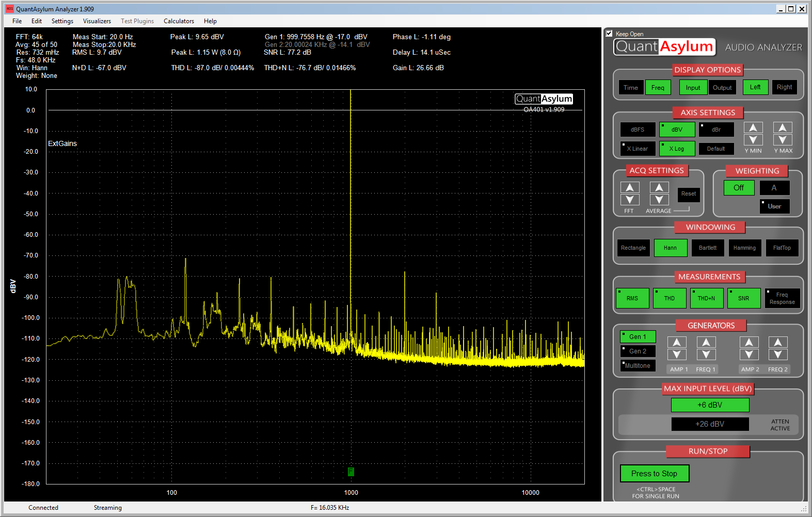The width and height of the screenshot is (812, 517).
Task: Open the Calculators menu
Action: coord(179,21)
